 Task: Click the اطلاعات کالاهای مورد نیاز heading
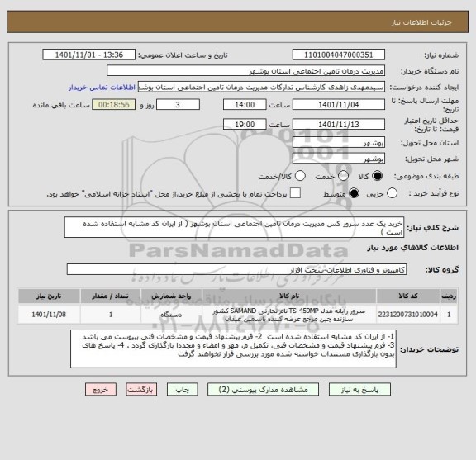point(412,248)
